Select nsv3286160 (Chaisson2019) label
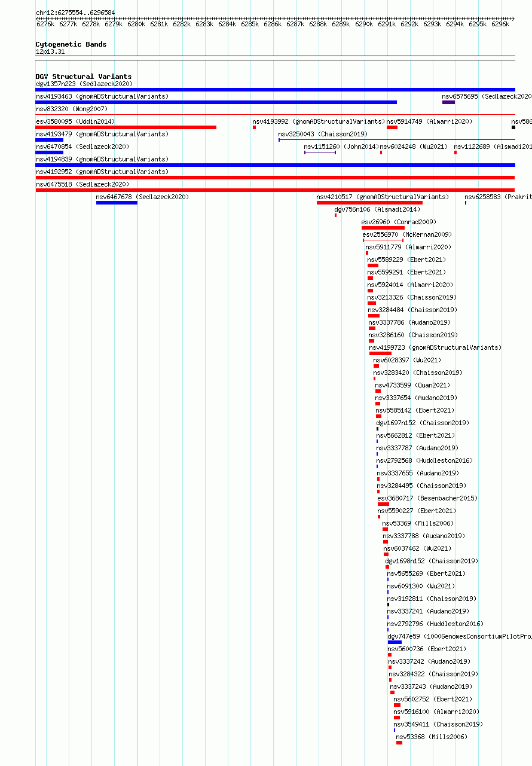This screenshot has height=766, width=532. [413, 335]
